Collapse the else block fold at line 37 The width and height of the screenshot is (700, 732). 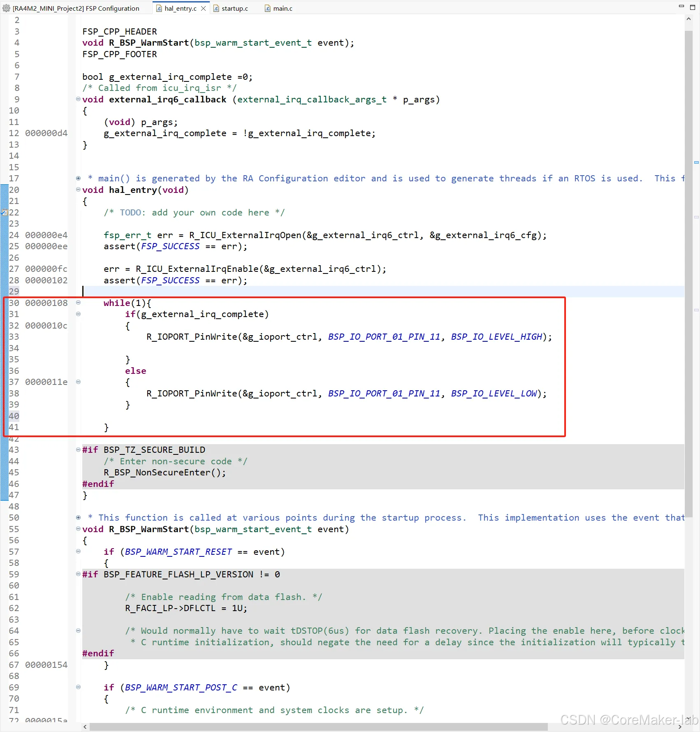point(78,382)
